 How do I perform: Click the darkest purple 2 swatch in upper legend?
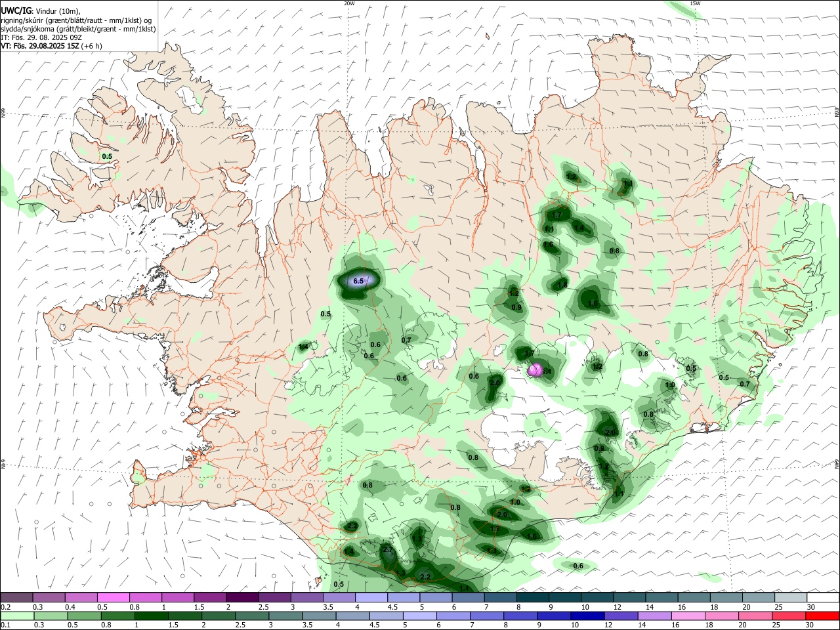[242, 597]
